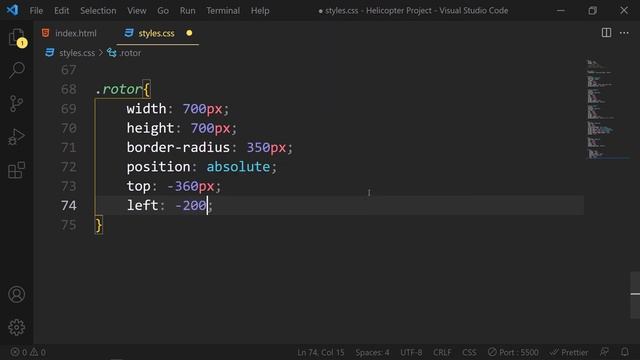Open the Extensions view
The width and height of the screenshot is (640, 360).
coord(17,170)
